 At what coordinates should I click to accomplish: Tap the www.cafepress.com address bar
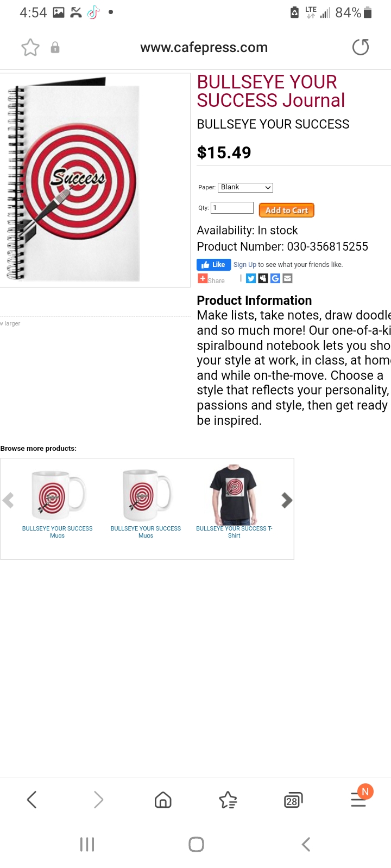[x=204, y=48]
